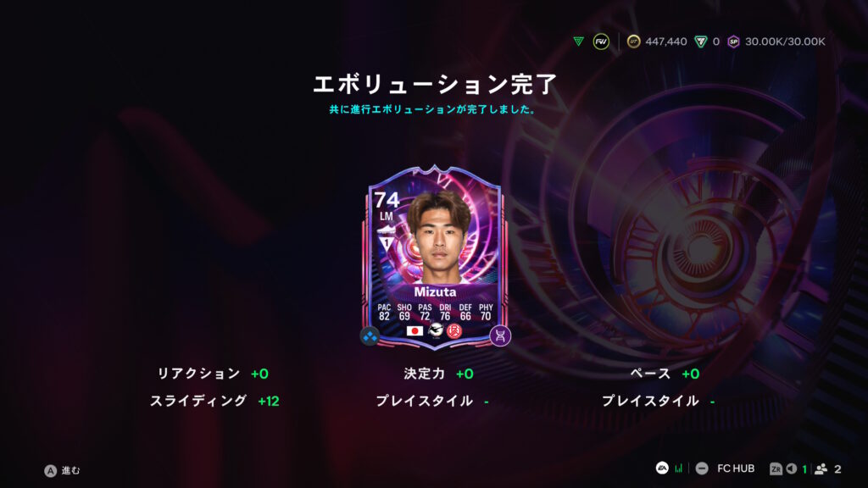The height and width of the screenshot is (488, 868).
Task: Select the blue chemistry style icon on card
Action: (370, 335)
